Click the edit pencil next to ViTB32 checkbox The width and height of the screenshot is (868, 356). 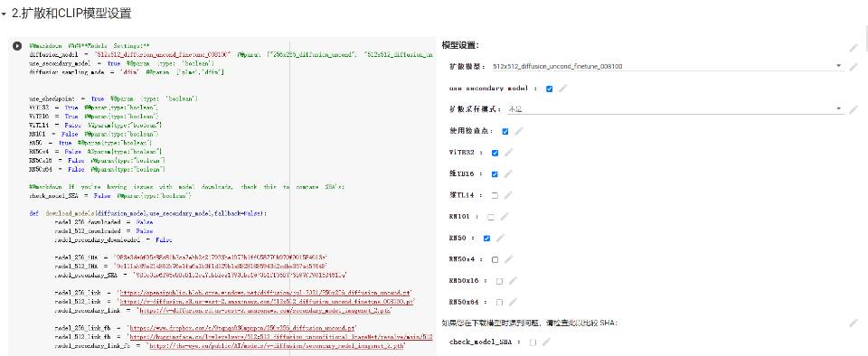[509, 153]
